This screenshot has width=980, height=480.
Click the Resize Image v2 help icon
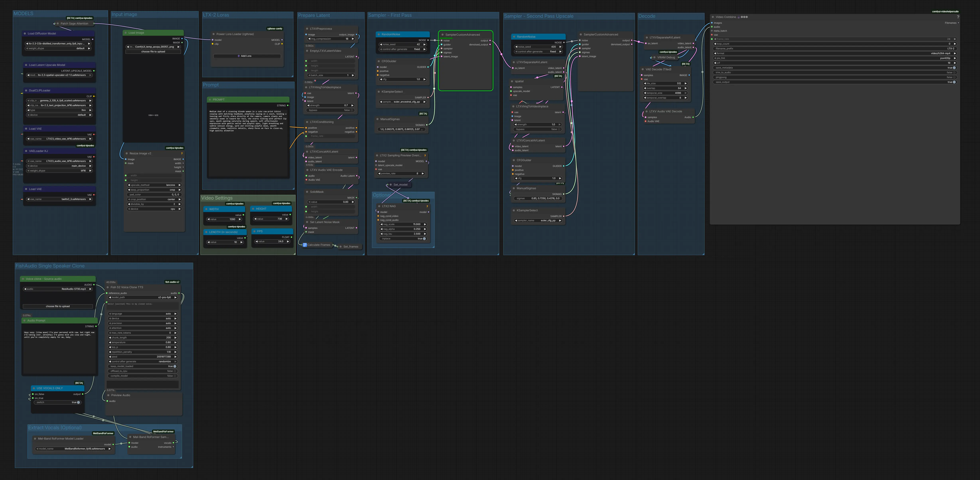tap(182, 154)
